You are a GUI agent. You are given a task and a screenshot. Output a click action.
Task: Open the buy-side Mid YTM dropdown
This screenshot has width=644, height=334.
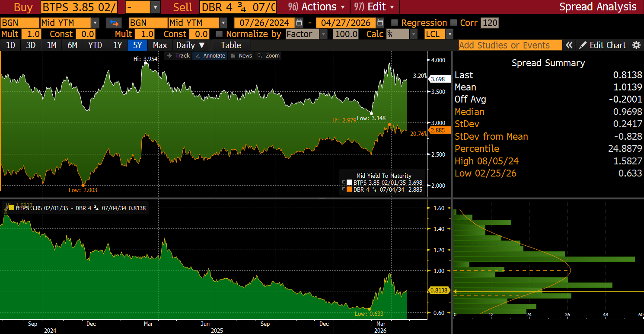(x=95, y=23)
